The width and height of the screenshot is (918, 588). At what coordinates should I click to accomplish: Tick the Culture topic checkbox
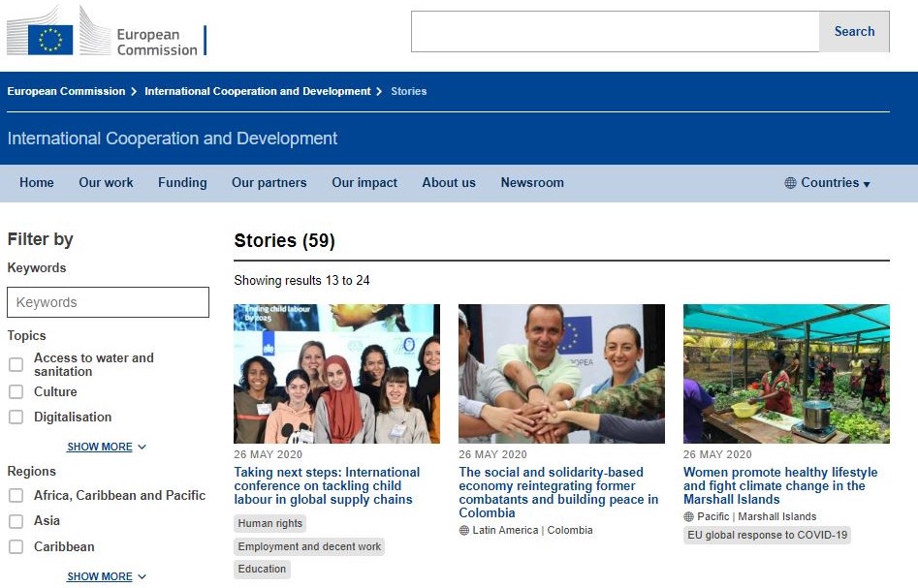[x=16, y=391]
